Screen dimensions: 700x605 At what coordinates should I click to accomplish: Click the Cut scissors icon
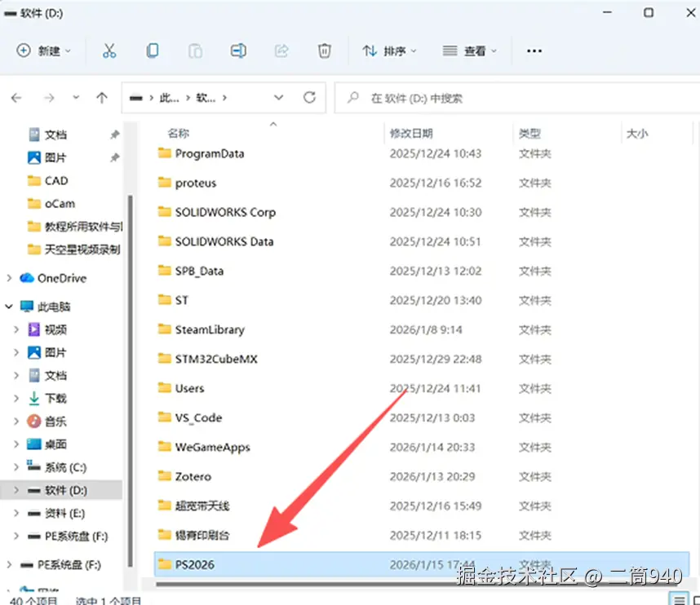pyautogui.click(x=109, y=51)
